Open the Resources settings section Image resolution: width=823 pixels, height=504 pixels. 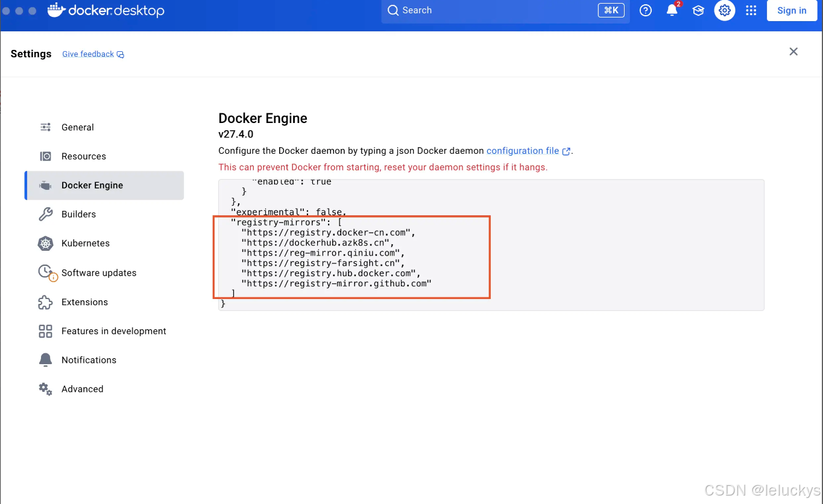[104, 156]
